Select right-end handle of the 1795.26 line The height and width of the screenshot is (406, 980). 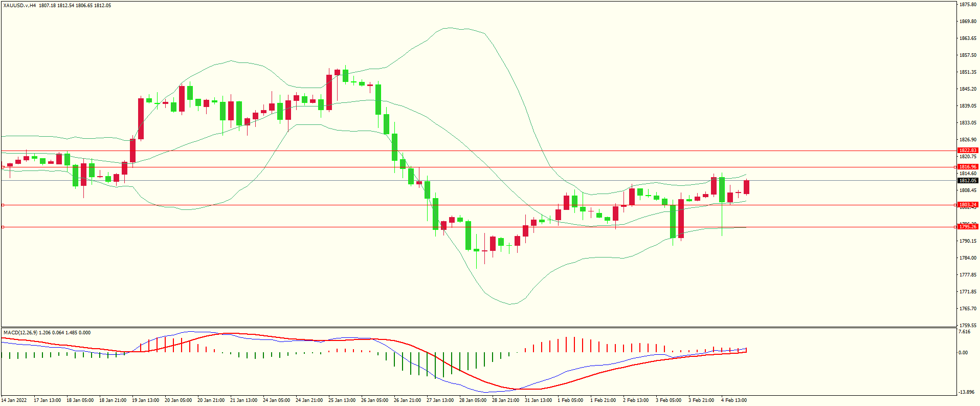[955, 227]
